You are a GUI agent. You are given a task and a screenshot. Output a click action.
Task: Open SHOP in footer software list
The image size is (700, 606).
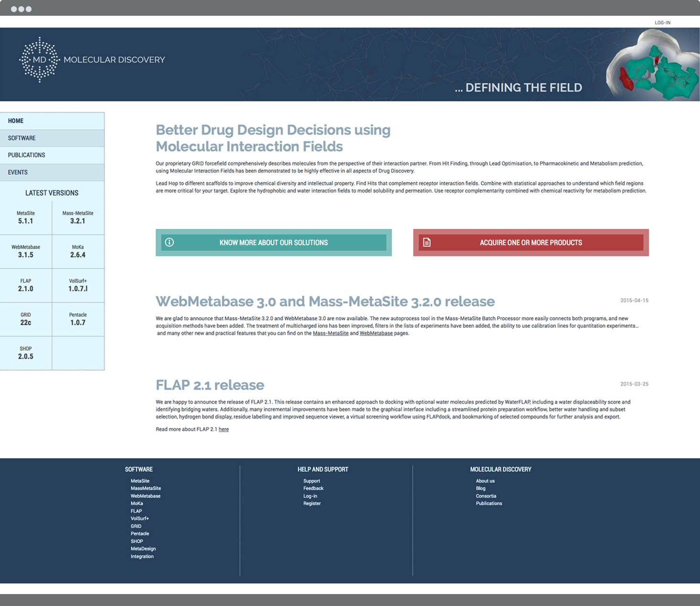pyautogui.click(x=137, y=542)
